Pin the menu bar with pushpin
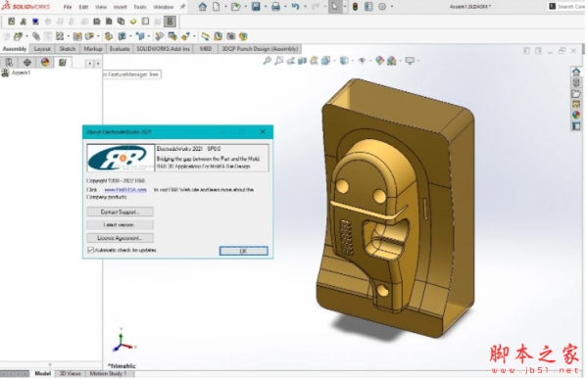Image resolution: width=588 pixels, height=379 pixels. [183, 7]
